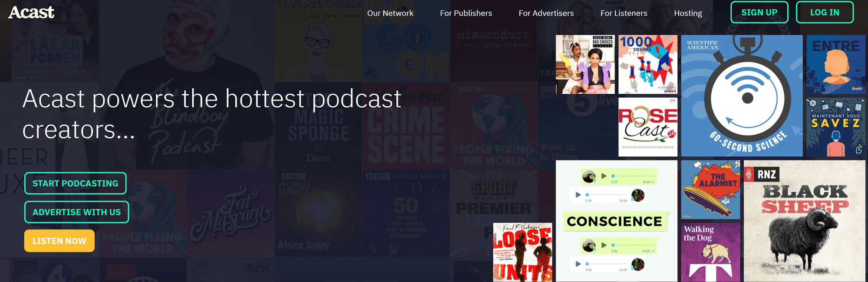This screenshot has width=868, height=282.
Task: Go to For Advertisers
Action: tap(546, 13)
